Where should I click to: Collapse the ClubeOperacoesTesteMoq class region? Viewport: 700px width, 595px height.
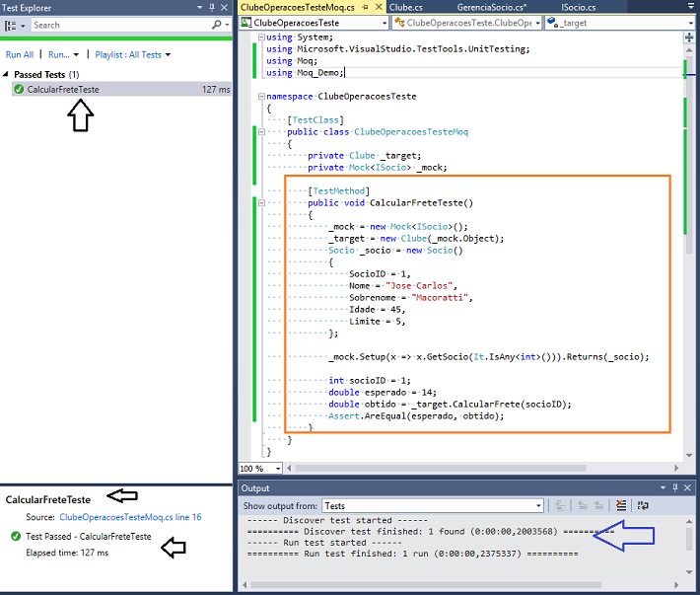click(x=261, y=132)
